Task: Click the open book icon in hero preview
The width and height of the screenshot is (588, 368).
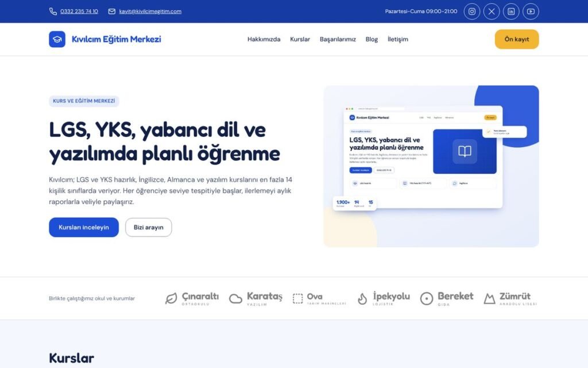Action: [x=465, y=151]
